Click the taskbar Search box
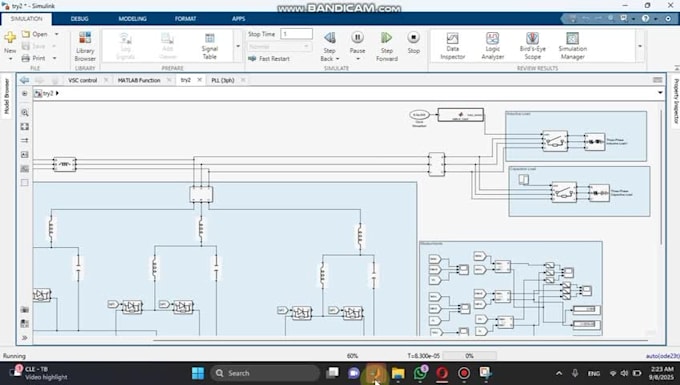Image resolution: width=680 pixels, height=385 pixels. tap(265, 373)
